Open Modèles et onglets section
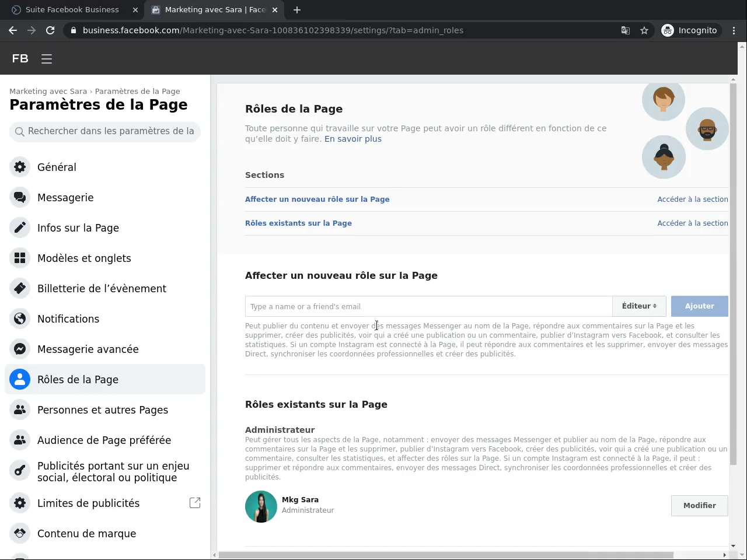This screenshot has width=747, height=560. [x=105, y=258]
